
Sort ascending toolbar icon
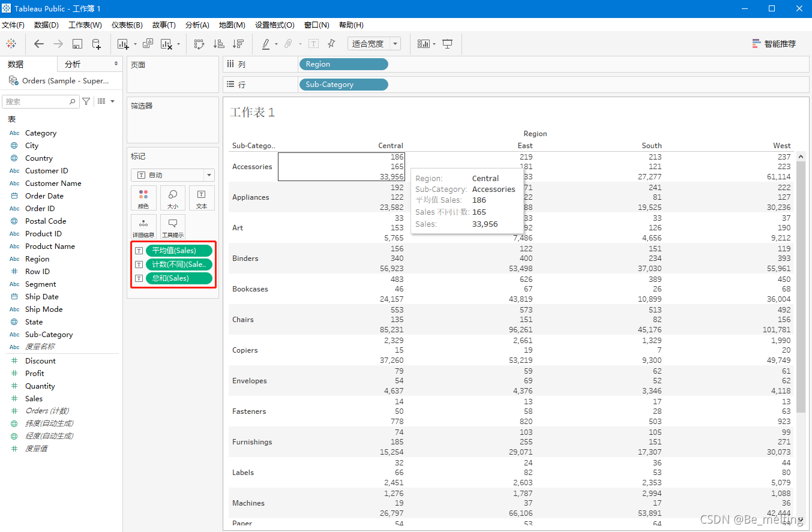(219, 44)
